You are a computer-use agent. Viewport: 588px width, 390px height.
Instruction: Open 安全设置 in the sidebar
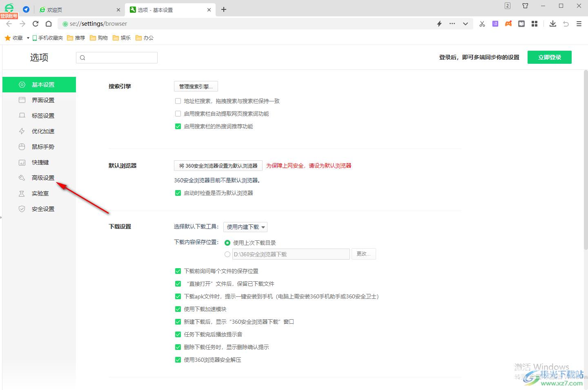click(39, 209)
